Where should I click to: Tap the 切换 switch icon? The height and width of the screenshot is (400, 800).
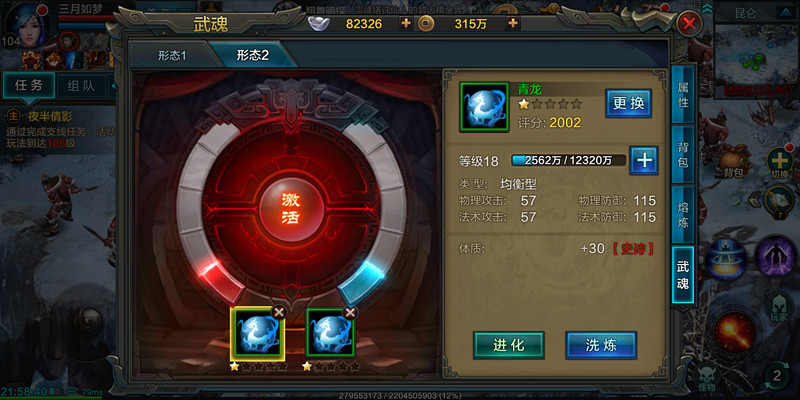[779, 162]
